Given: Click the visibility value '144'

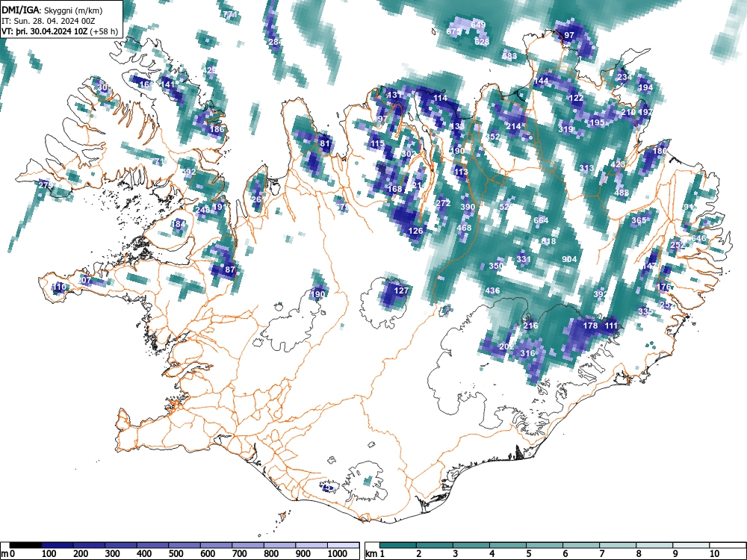Looking at the screenshot, I should pos(541,81).
